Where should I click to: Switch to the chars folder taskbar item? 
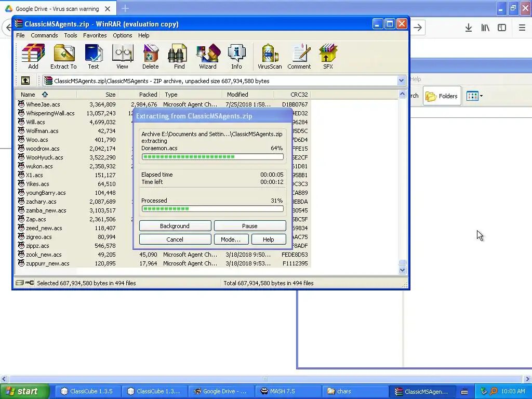(x=355, y=392)
